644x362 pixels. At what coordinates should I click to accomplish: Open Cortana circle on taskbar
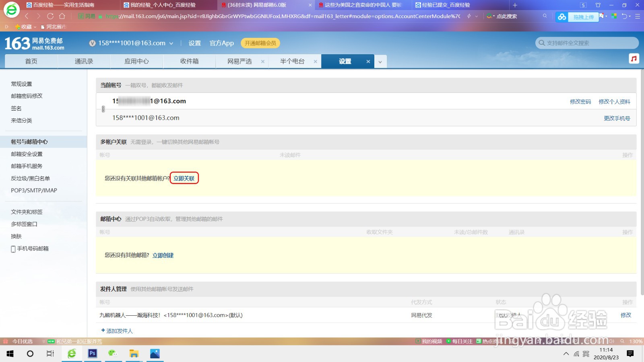coord(30,354)
